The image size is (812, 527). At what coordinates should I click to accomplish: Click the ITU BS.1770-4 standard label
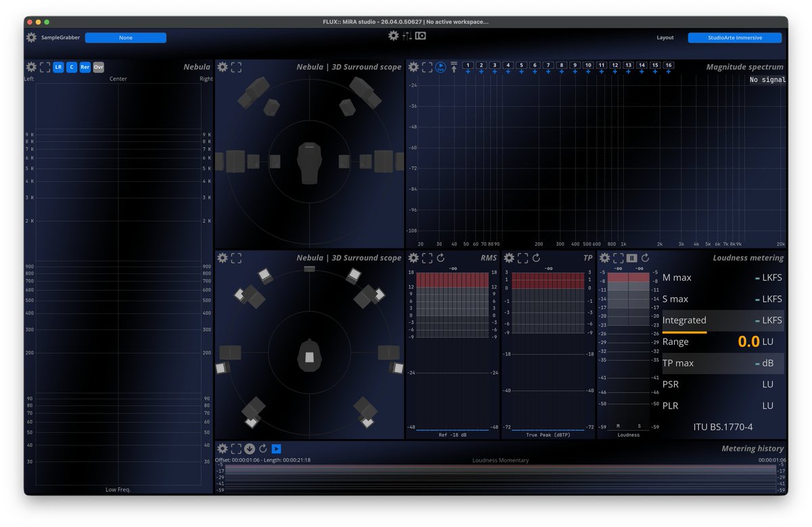coord(723,427)
